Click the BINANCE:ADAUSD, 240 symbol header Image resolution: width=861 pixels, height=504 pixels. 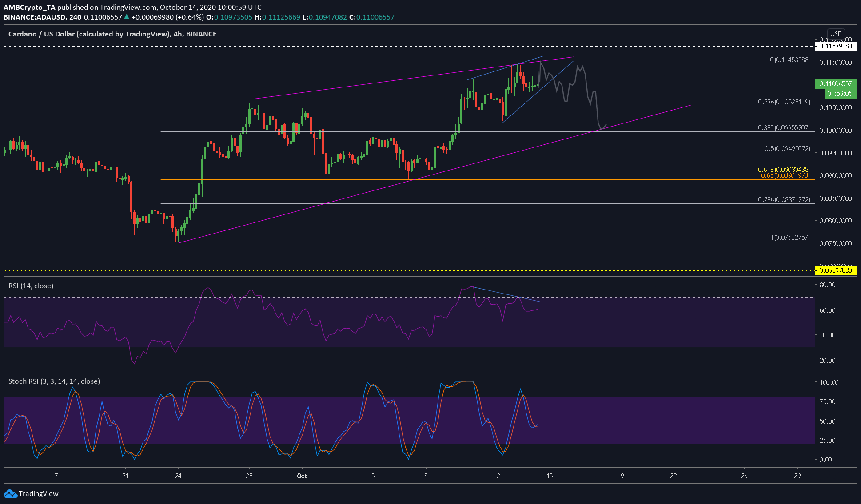43,17
